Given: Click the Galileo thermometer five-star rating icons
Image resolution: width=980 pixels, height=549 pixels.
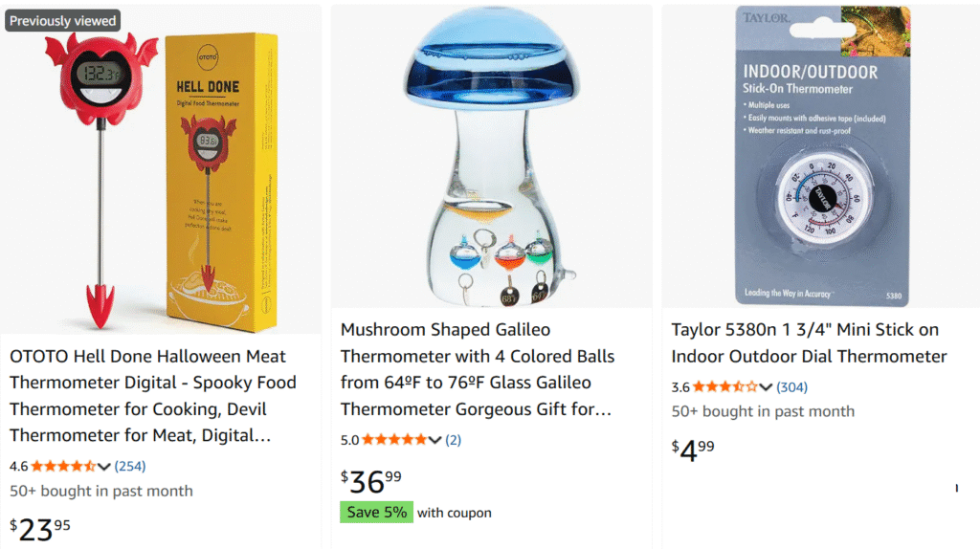Looking at the screenshot, I should [393, 440].
